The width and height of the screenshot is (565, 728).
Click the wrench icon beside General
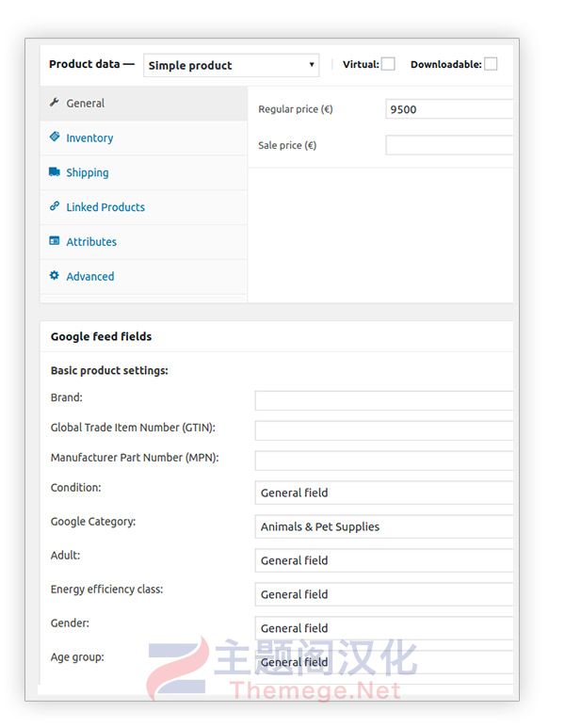(x=55, y=102)
